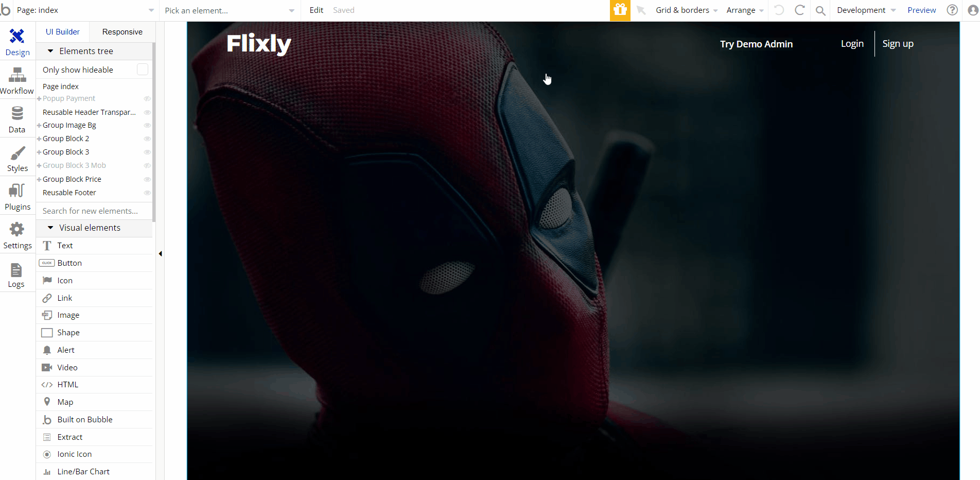
Task: Open the Settings gear icon
Action: click(17, 229)
